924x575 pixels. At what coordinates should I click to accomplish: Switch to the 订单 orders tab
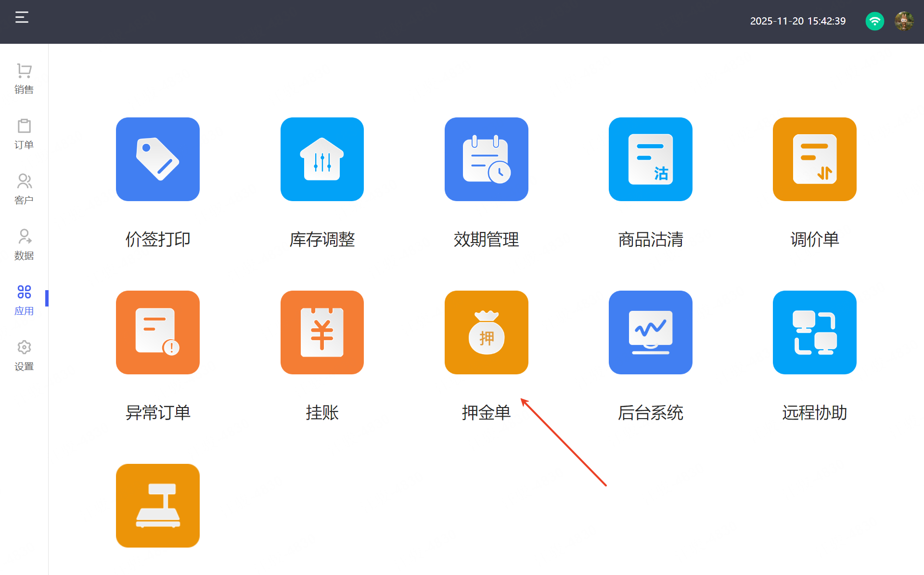click(24, 134)
